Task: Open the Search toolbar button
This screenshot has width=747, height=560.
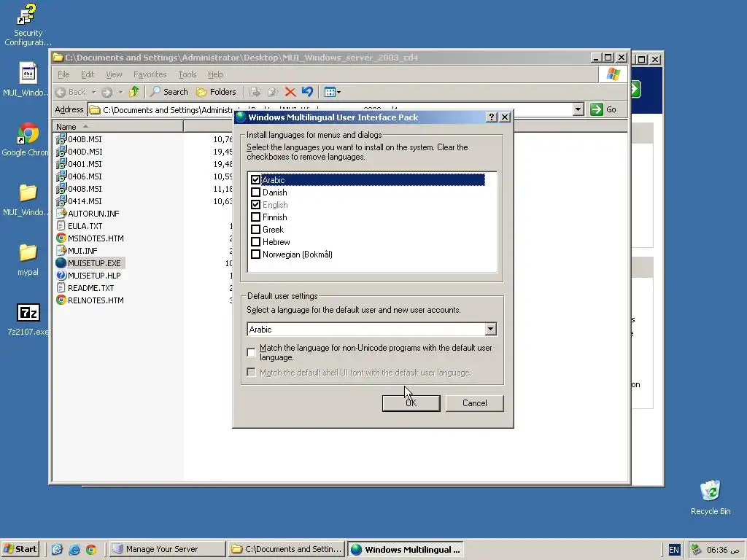Action: (x=169, y=92)
